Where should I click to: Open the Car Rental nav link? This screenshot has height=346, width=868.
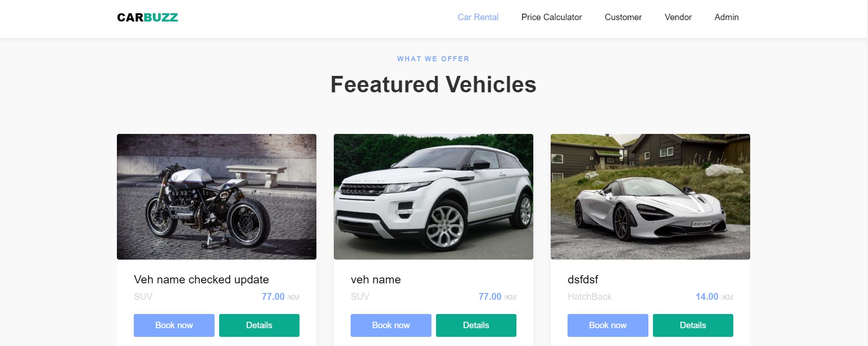478,17
